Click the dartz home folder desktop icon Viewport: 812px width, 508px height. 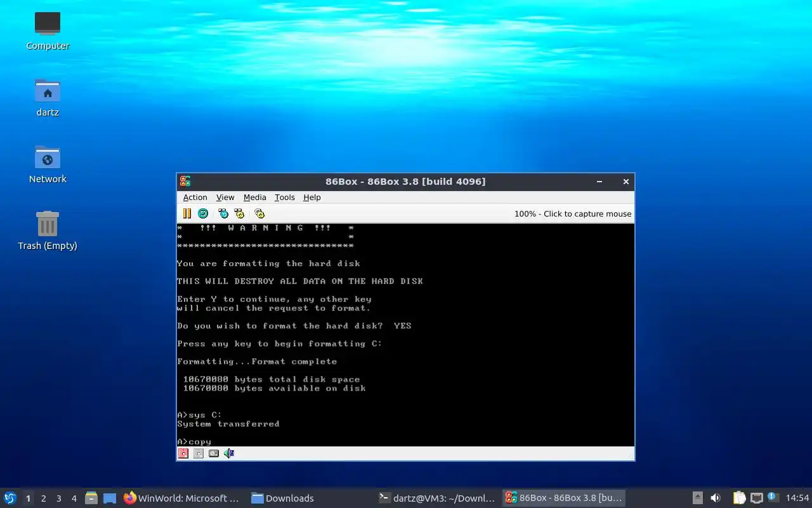pos(48,98)
